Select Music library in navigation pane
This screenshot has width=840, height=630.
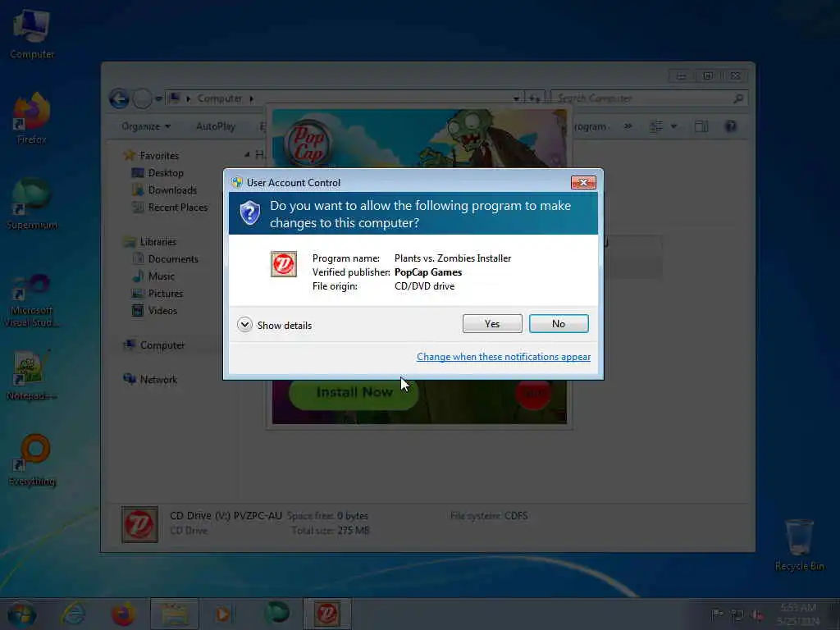tap(162, 276)
